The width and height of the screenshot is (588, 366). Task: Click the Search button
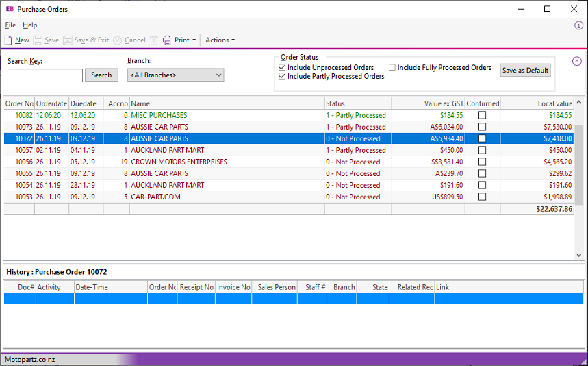click(x=101, y=75)
